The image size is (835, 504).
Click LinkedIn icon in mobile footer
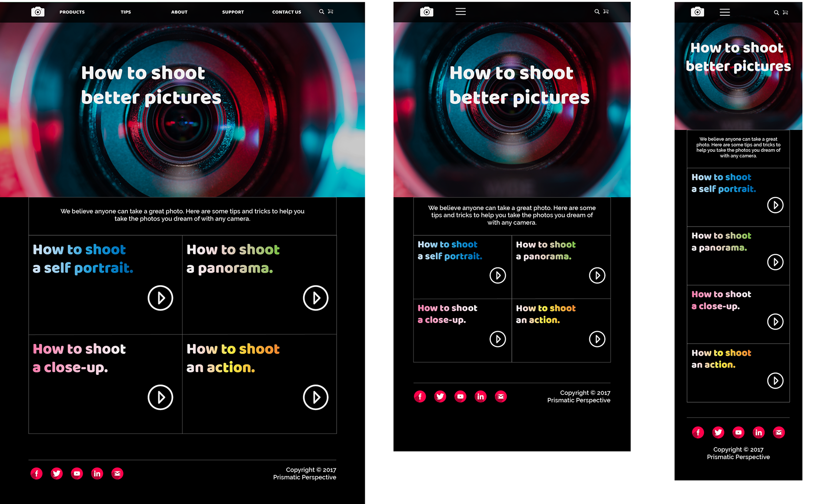[x=758, y=432]
